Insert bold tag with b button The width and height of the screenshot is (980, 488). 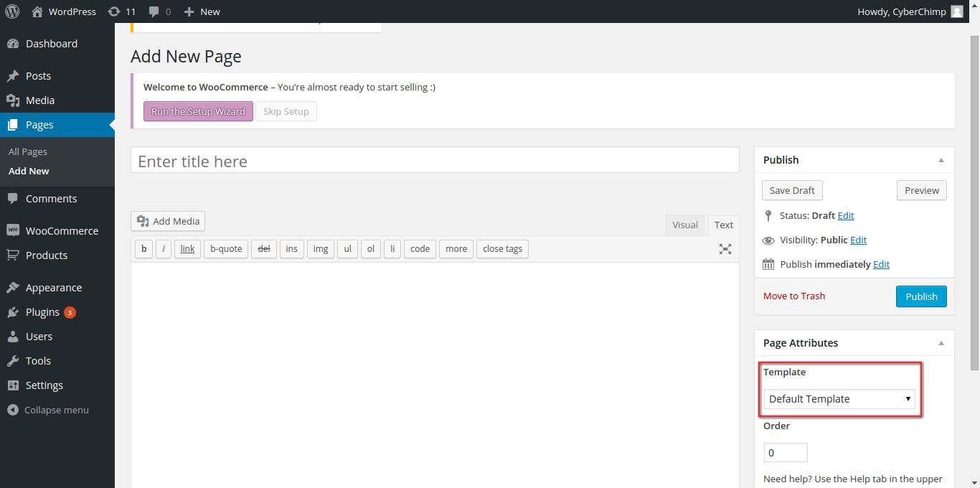point(144,249)
